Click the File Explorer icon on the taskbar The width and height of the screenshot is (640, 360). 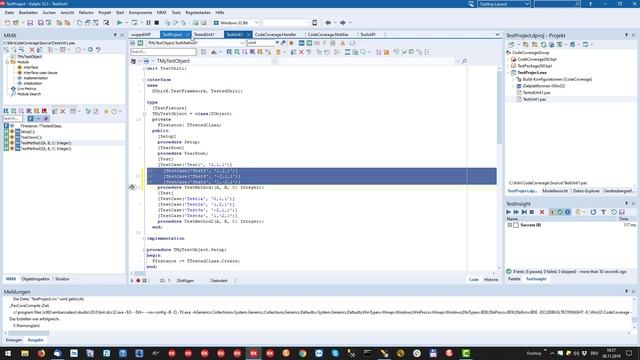click(x=25, y=353)
